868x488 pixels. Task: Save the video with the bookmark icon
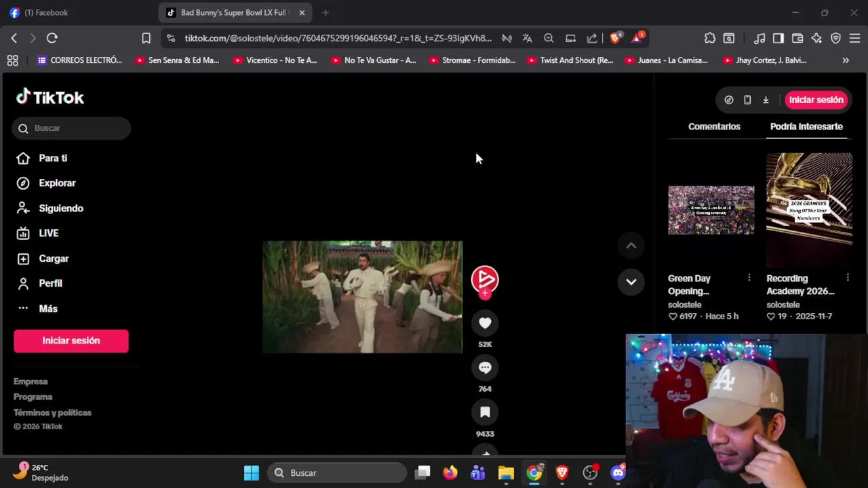(485, 412)
